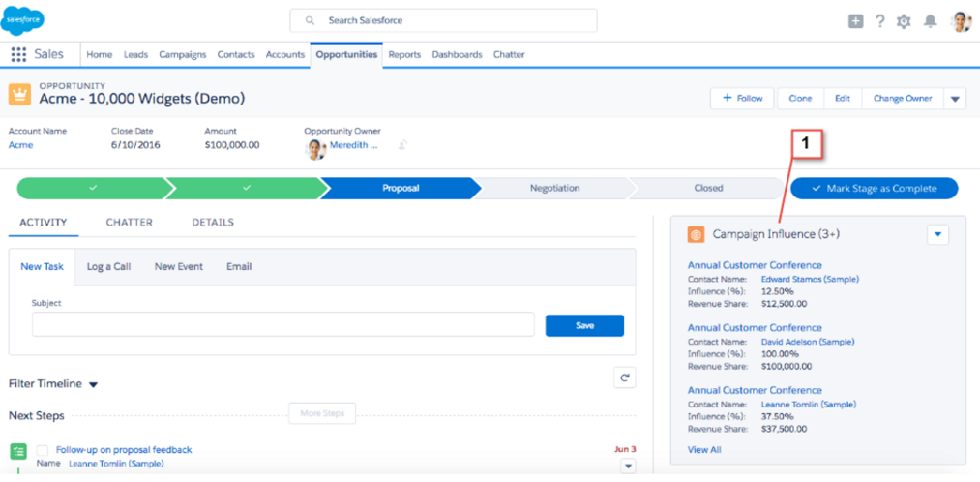Expand the Filter Timeline dropdown
This screenshot has height=482, width=980.
click(93, 384)
